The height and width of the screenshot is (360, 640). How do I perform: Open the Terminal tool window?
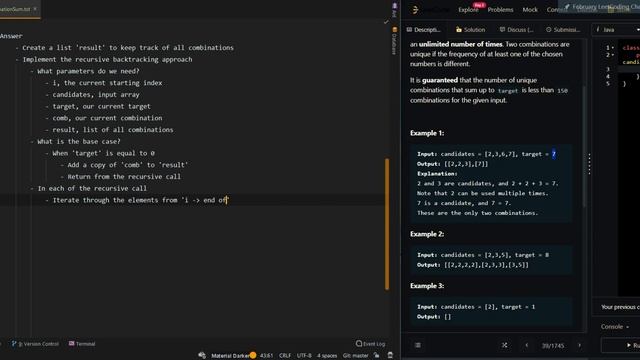coord(82,344)
